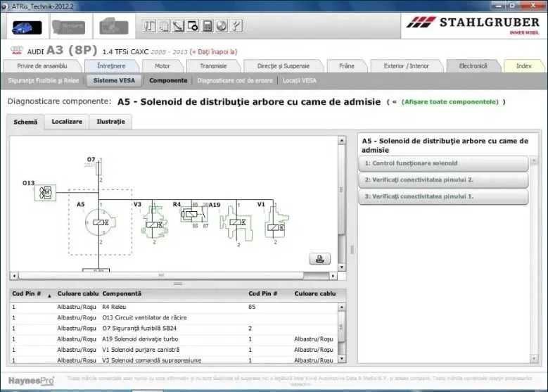Click the Afișare toate componentele link
Screen dimensions: 548x392
click(450, 102)
